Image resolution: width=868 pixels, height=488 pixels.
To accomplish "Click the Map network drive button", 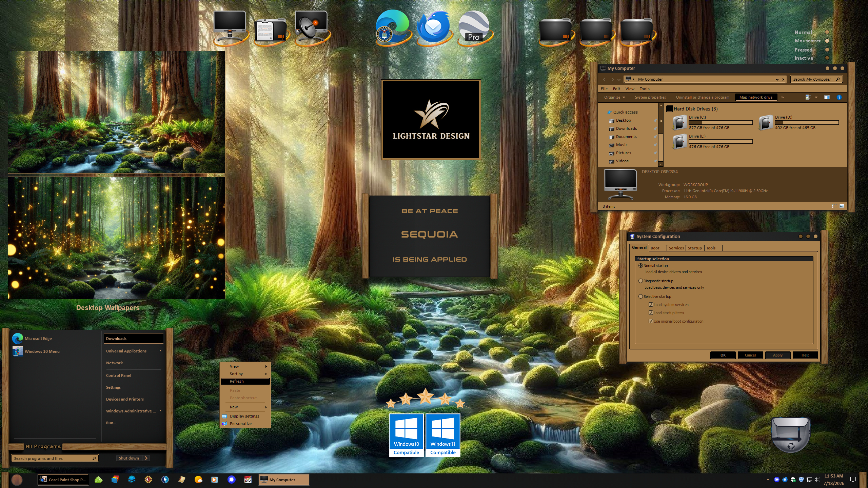I will pos(756,97).
